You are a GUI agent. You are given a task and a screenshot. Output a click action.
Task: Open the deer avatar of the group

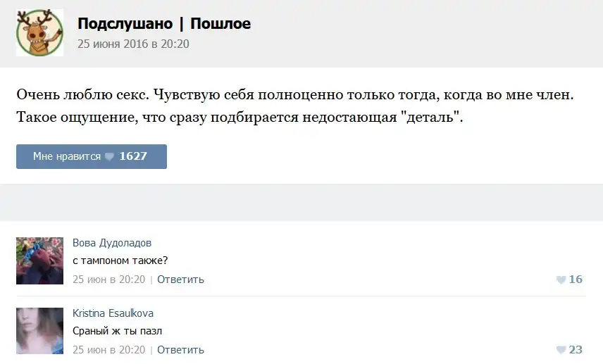point(40,32)
